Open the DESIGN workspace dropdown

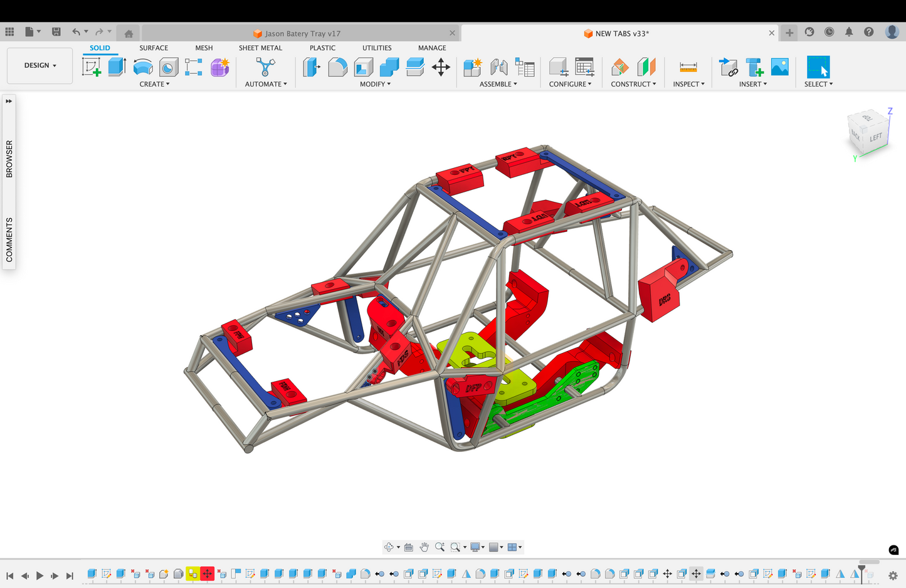tap(40, 65)
